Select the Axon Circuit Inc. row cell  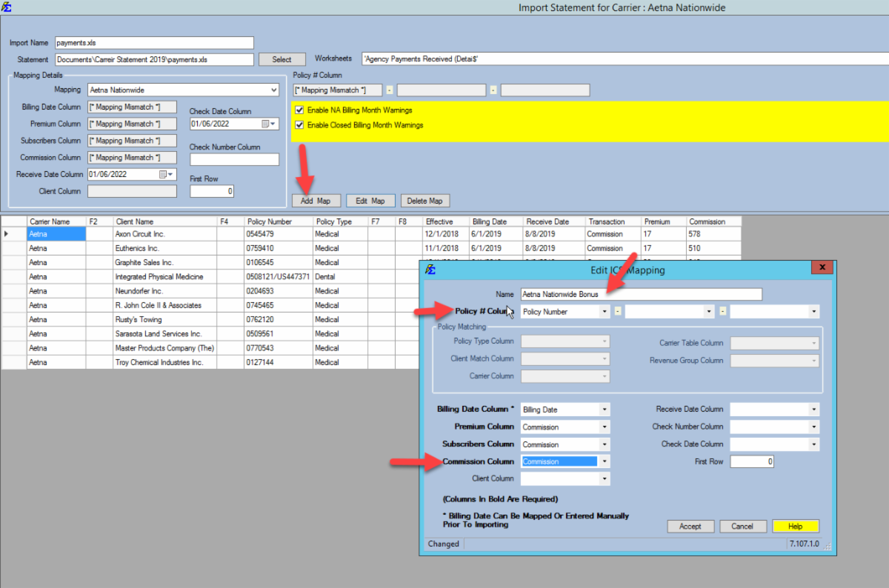(x=164, y=234)
